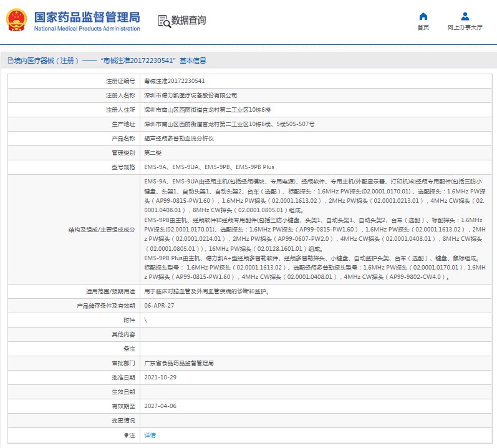The image size is (497, 448).
Task: Click the 备注 label
Action: click(129, 349)
